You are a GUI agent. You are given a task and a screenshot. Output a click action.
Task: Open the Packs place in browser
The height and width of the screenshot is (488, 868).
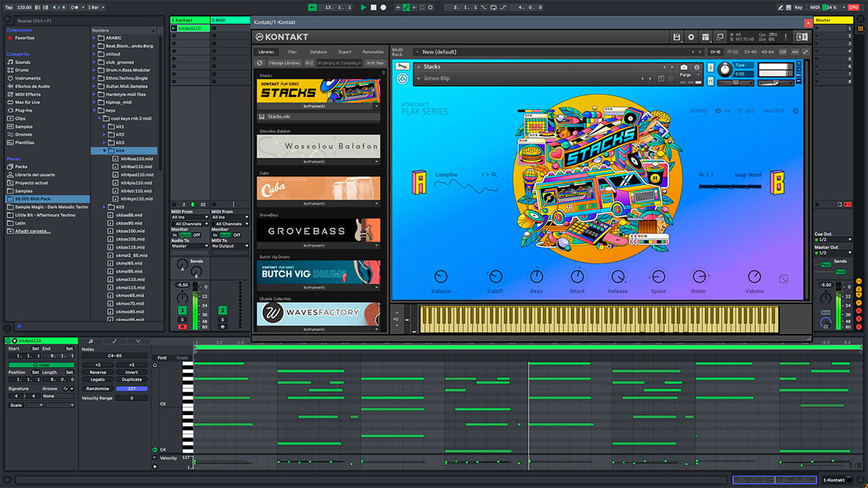coord(21,166)
